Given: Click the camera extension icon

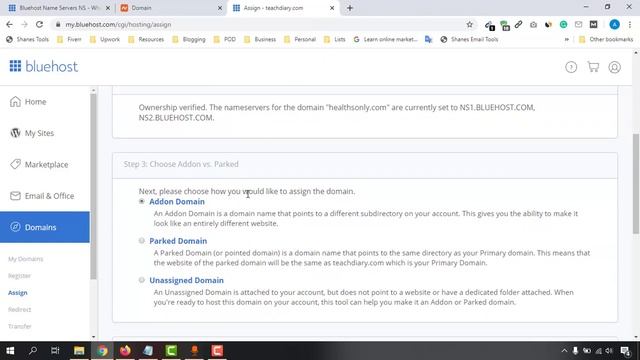Looking at the screenshot, I should point(533,25).
